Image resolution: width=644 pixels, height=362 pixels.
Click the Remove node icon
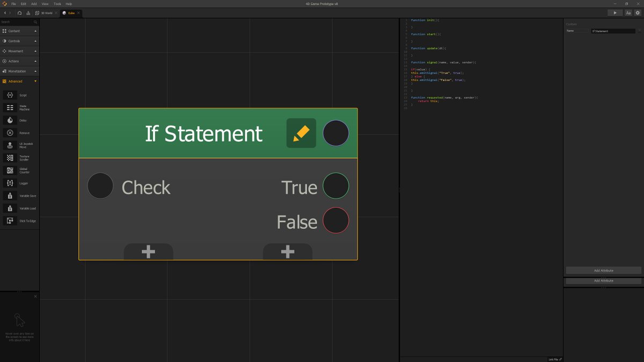tap(10, 132)
